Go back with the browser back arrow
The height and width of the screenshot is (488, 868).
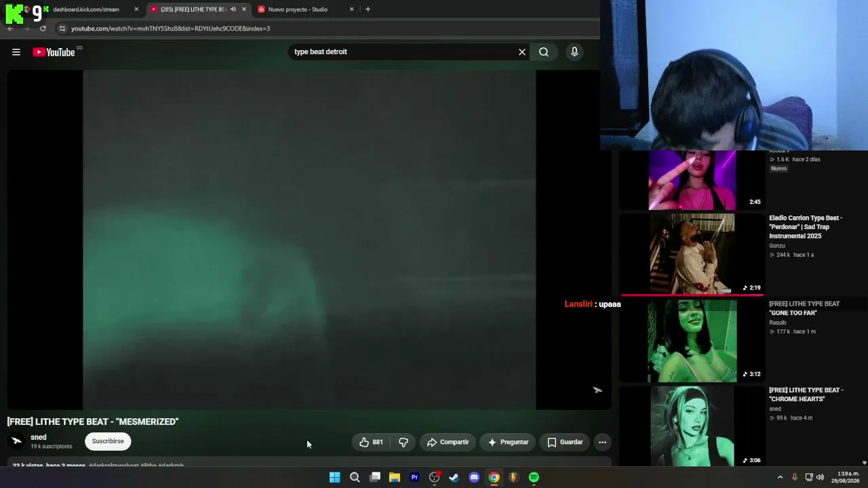tap(10, 28)
